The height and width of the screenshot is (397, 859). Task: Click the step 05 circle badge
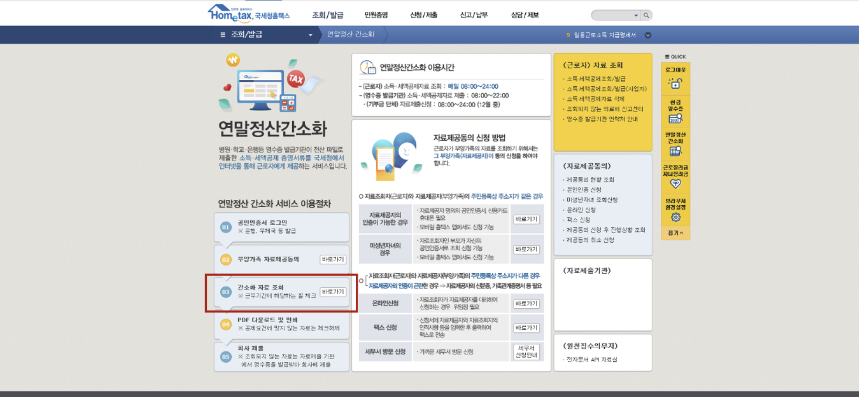(226, 356)
